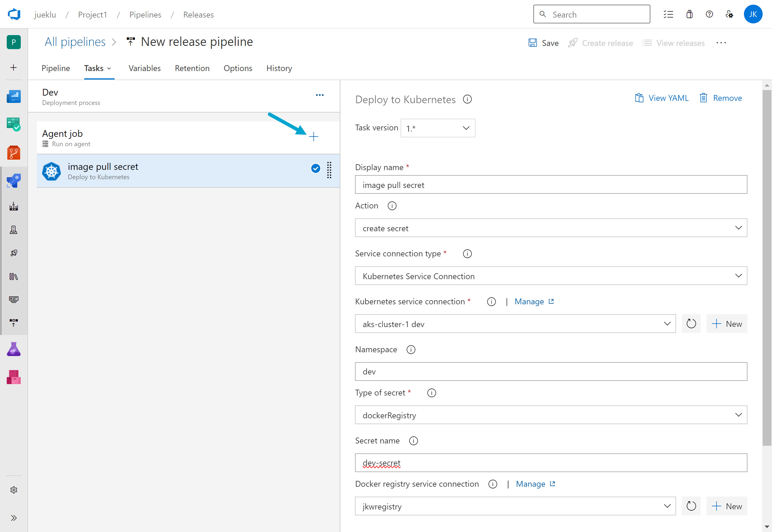Open the Marketplace bag icon
This screenshot has height=532, width=772.
tap(689, 14)
